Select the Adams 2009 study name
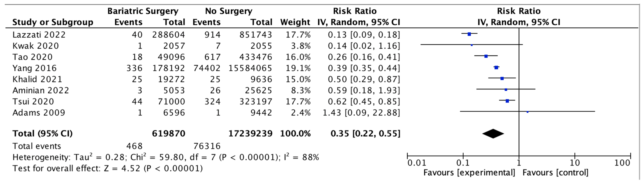The width and height of the screenshot is (644, 184). coord(39,113)
